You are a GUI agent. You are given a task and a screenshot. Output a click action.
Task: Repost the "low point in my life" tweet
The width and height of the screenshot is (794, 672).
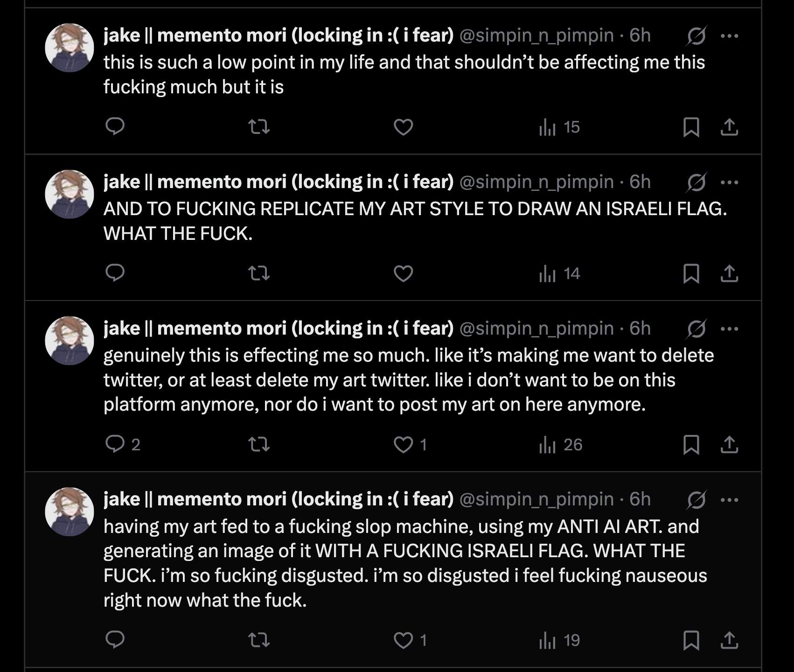pyautogui.click(x=259, y=126)
